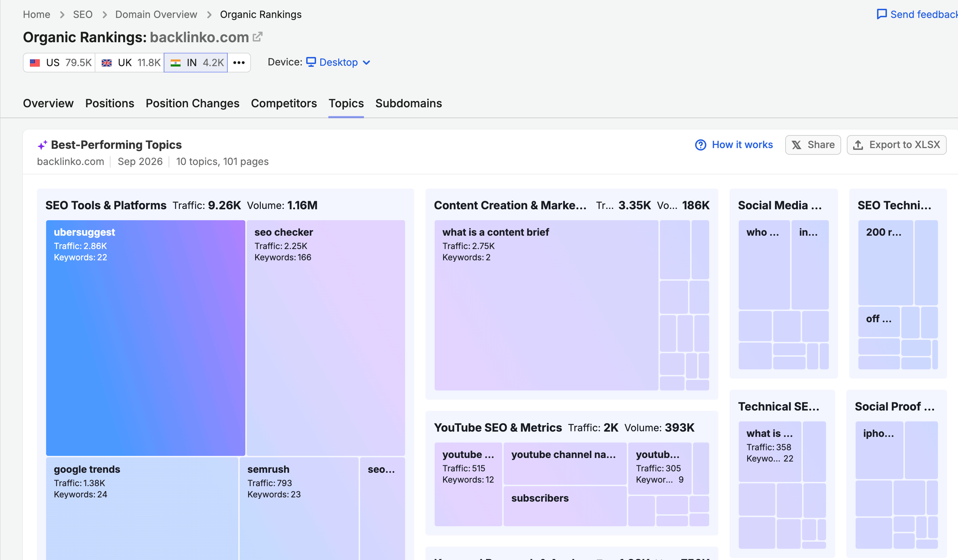This screenshot has width=958, height=560.
Task: Click the SEO Tools & Platforms topic heading
Action: [106, 205]
